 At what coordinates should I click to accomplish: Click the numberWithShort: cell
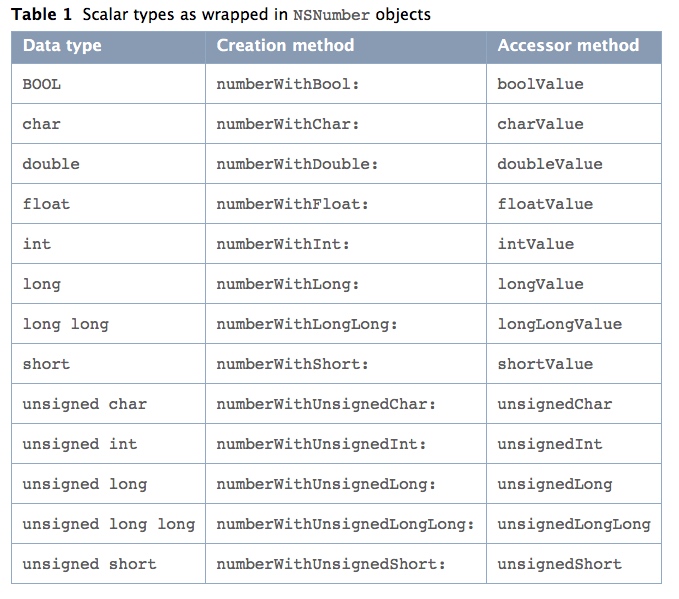click(346, 364)
